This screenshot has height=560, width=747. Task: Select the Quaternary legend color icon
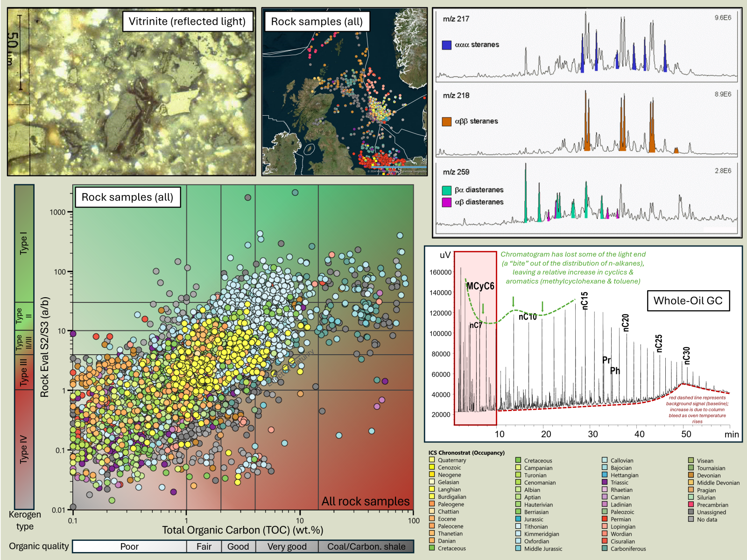click(432, 460)
